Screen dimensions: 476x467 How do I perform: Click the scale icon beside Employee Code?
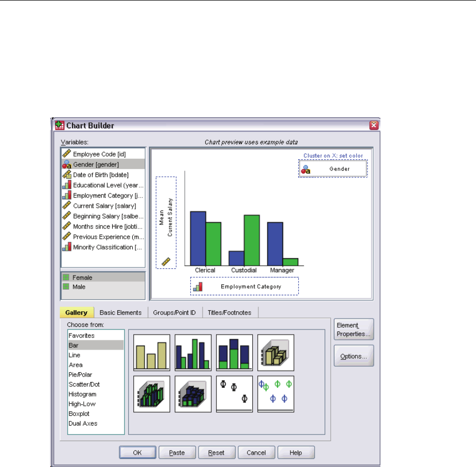(x=67, y=154)
